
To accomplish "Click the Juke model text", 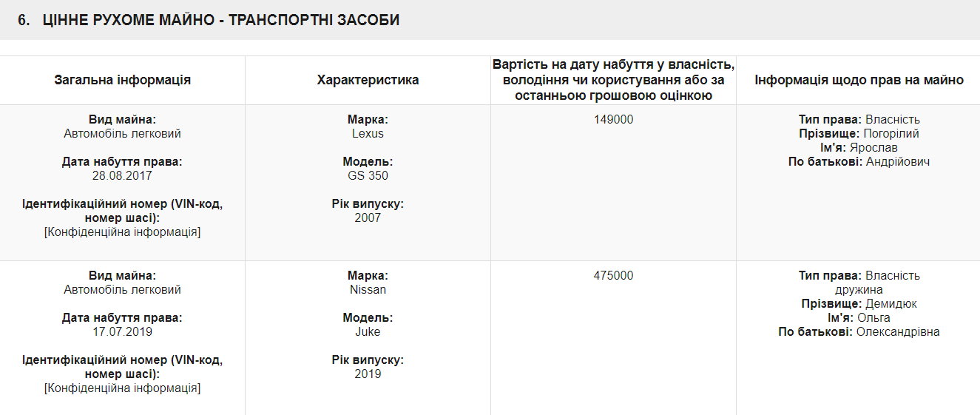I will (x=368, y=332).
